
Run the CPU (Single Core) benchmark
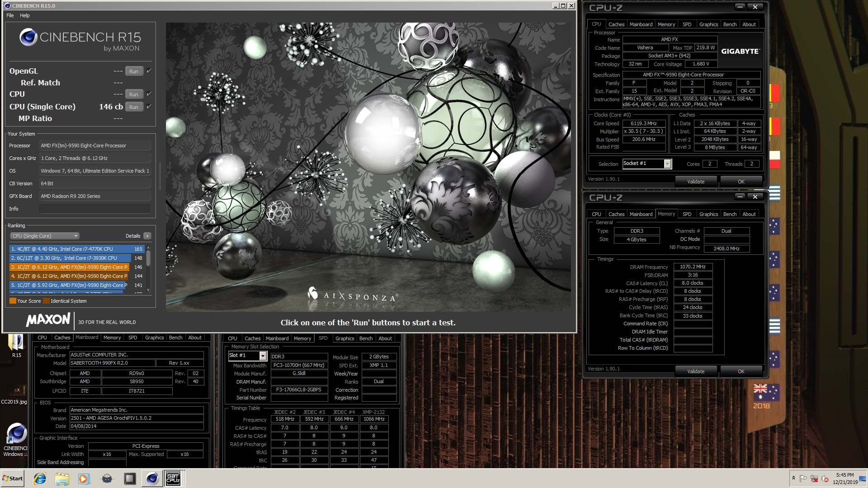[134, 107]
